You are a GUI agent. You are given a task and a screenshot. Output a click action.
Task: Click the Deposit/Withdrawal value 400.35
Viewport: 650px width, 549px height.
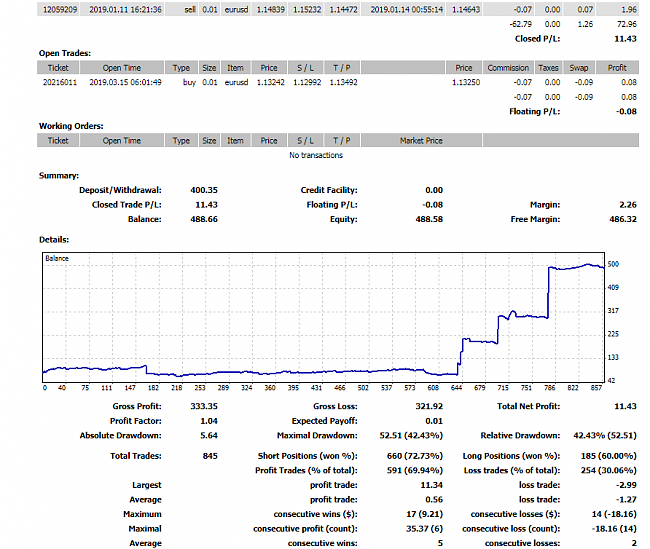(x=204, y=190)
